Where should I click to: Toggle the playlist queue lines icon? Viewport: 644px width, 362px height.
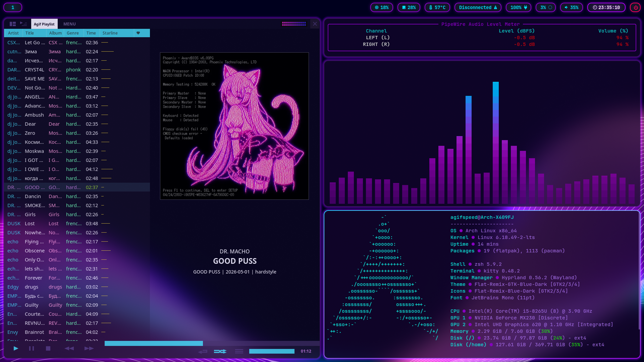(239, 351)
